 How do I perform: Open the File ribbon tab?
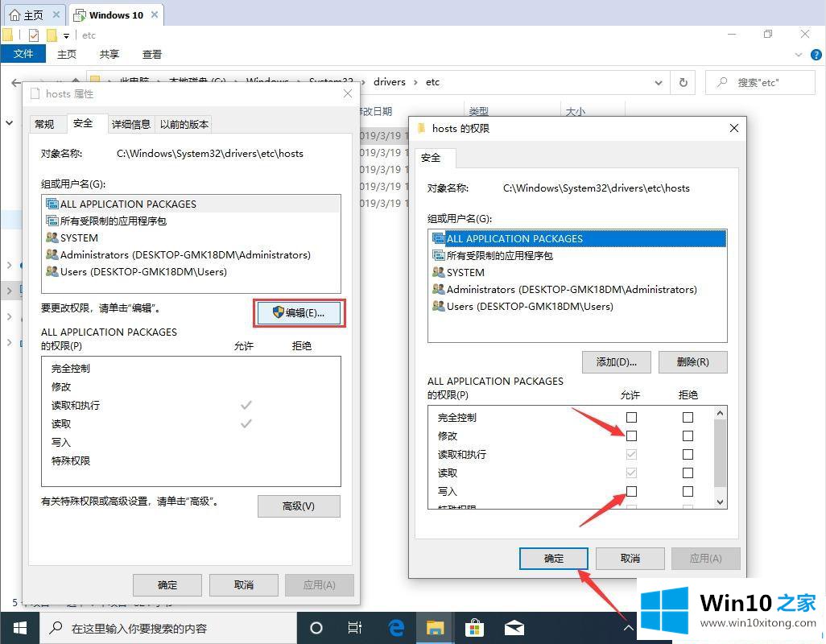23,54
